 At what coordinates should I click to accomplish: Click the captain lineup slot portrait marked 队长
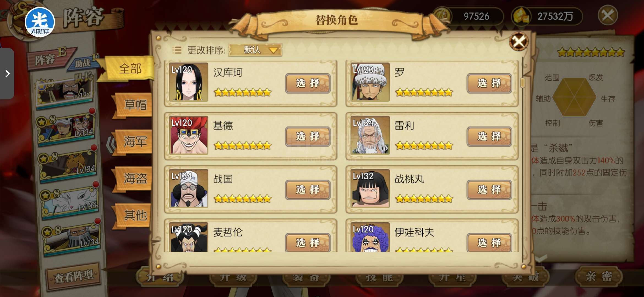click(x=66, y=89)
